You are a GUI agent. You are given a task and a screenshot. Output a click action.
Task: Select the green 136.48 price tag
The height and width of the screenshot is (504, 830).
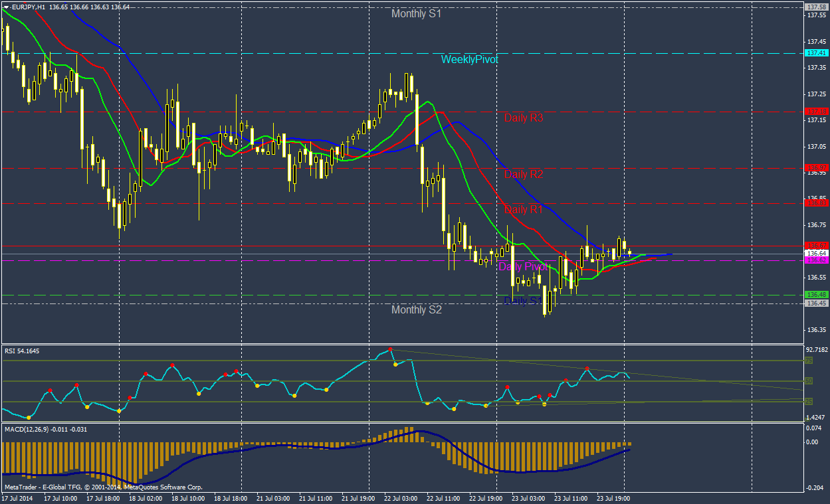815,294
